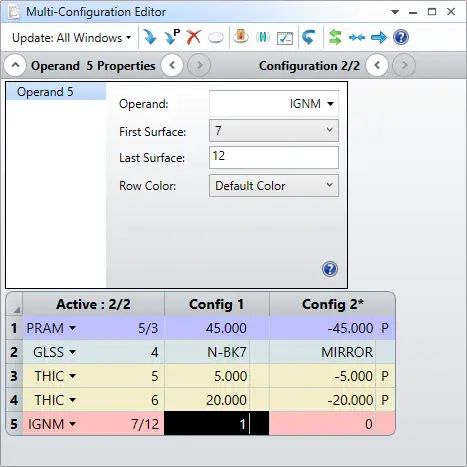Click the Insert Operand with Pickup icon
This screenshot has width=467, height=467.
click(172, 37)
